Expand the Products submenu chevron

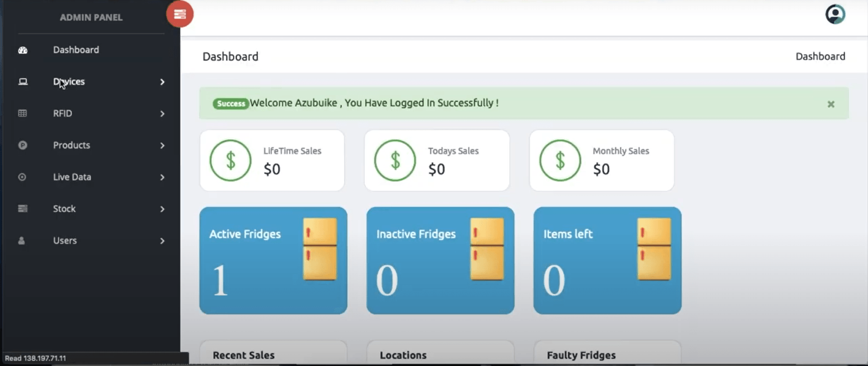pos(162,146)
